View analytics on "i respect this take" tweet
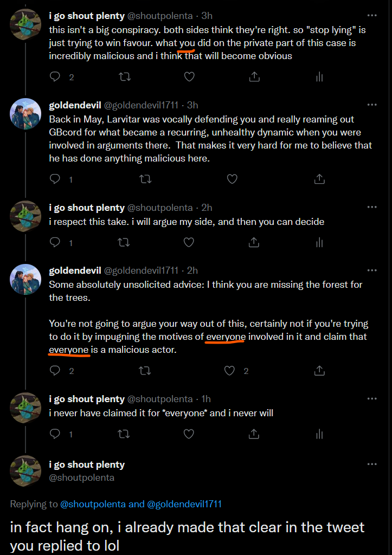Viewport: 392px width, 555px height. pos(319,242)
